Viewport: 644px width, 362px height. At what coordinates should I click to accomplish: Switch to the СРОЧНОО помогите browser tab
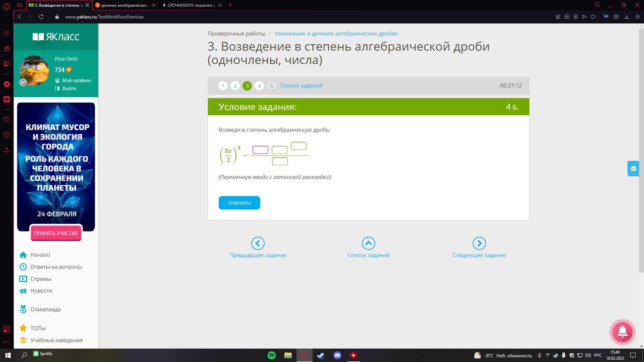point(191,5)
